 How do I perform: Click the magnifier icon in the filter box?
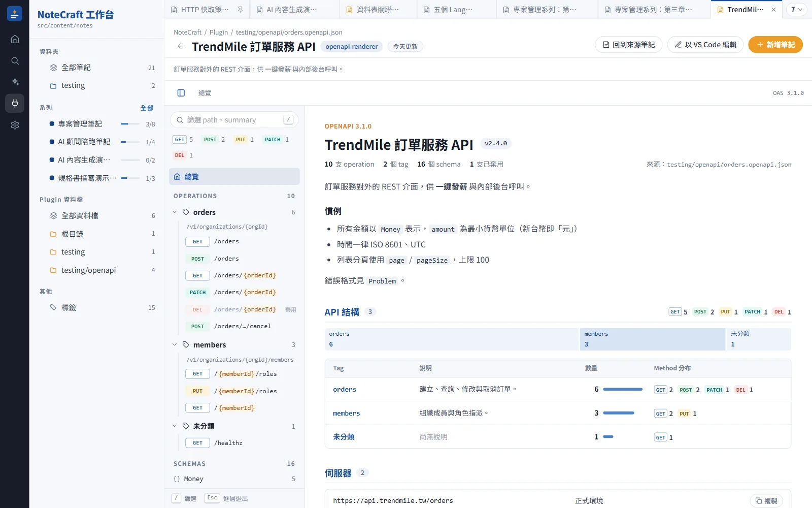pyautogui.click(x=180, y=120)
